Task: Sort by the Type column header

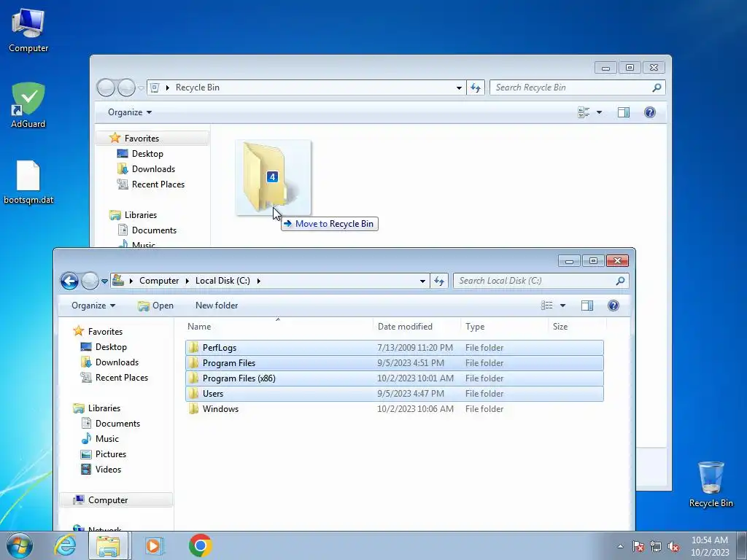Action: pos(505,327)
